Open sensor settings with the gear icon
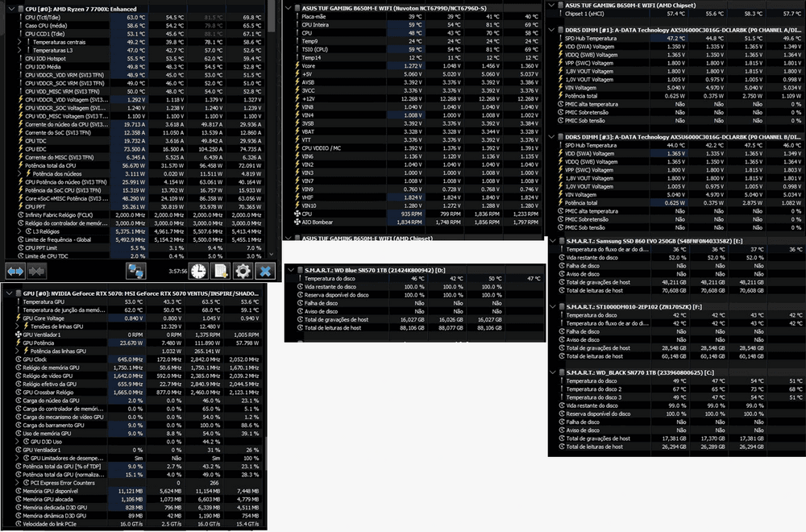 tap(243, 271)
